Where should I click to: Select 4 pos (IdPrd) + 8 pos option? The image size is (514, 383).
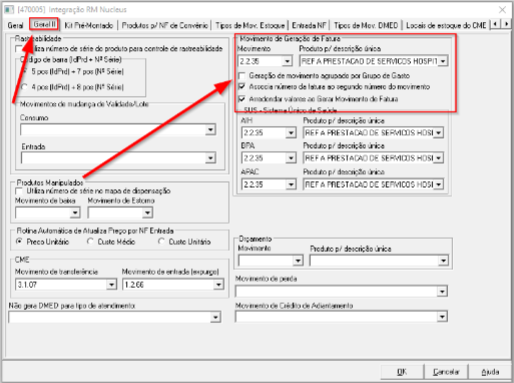(x=24, y=87)
